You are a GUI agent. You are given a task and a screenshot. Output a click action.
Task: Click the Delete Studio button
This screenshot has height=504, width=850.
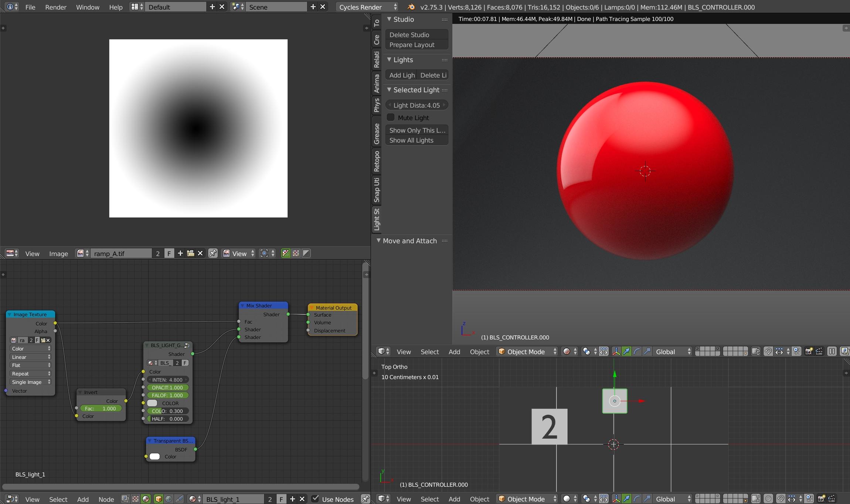pyautogui.click(x=416, y=34)
